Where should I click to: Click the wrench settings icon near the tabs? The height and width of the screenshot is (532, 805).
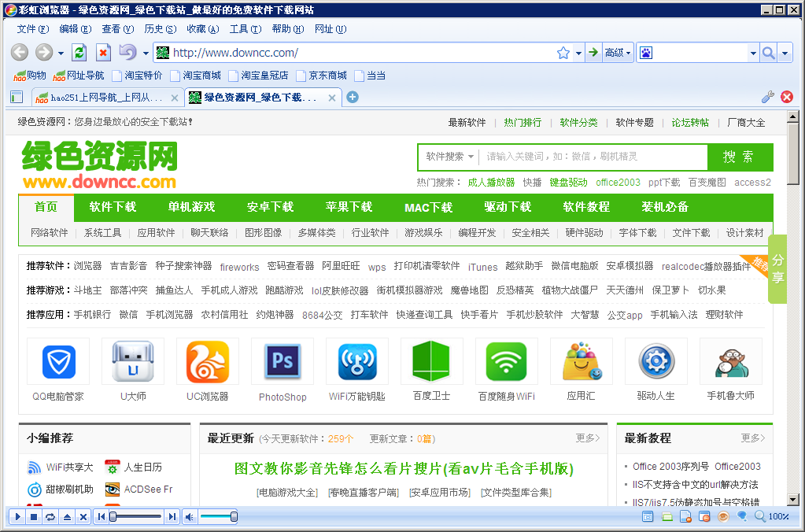768,97
